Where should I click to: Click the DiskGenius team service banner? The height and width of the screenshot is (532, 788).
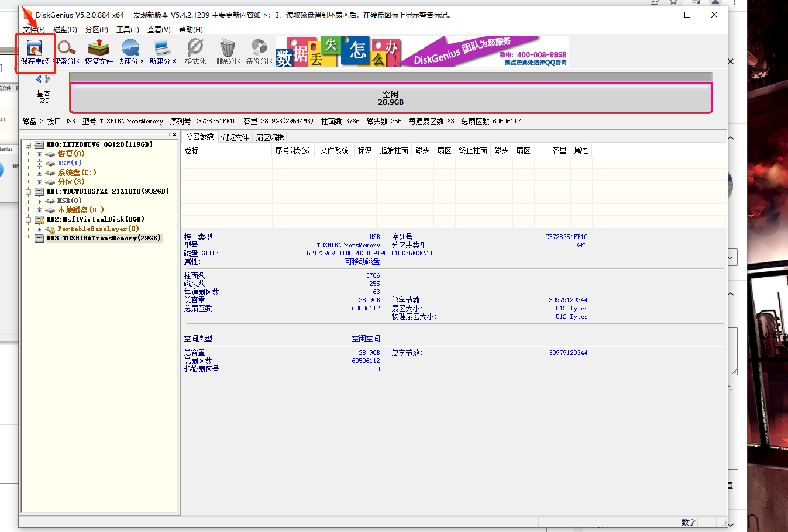(486, 51)
